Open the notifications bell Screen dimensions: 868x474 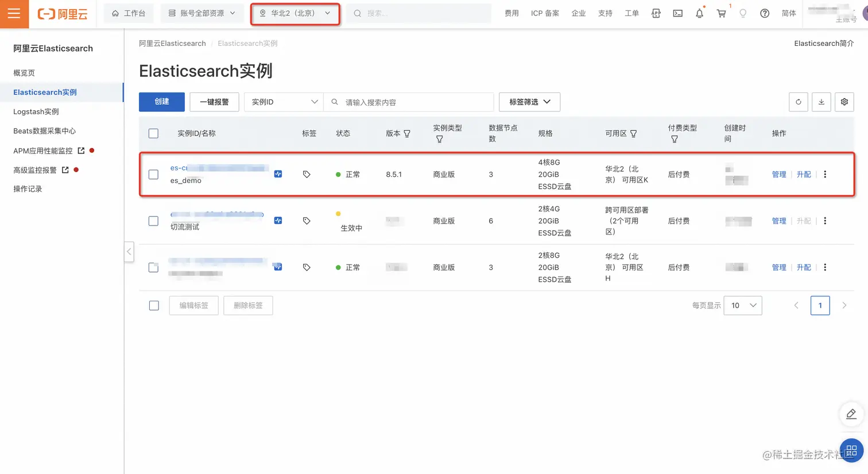tap(699, 13)
